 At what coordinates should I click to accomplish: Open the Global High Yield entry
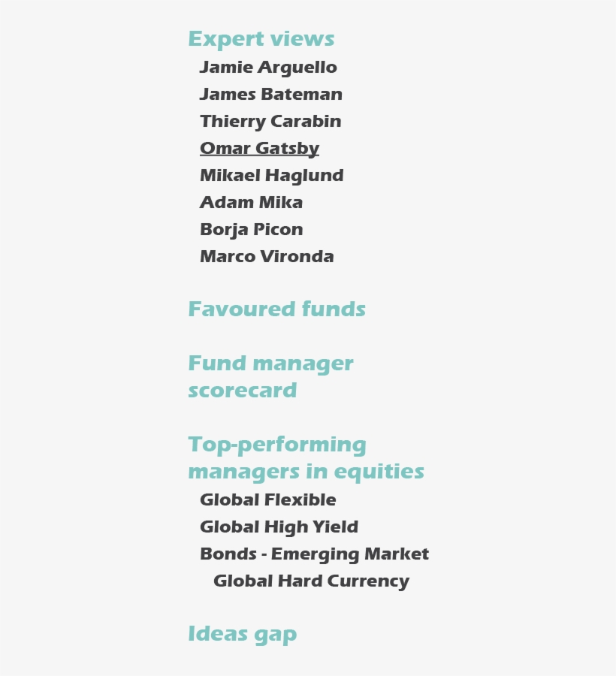point(279,527)
